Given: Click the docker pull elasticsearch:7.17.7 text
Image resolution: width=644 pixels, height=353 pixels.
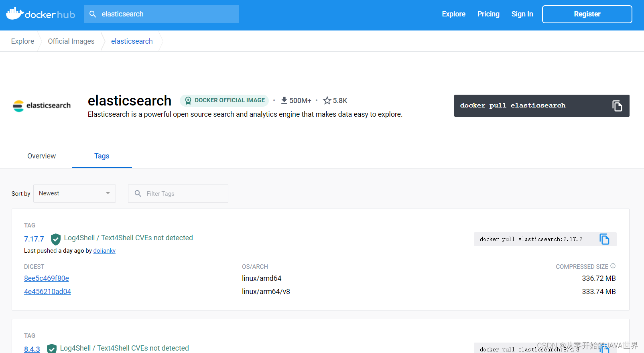Looking at the screenshot, I should point(531,239).
